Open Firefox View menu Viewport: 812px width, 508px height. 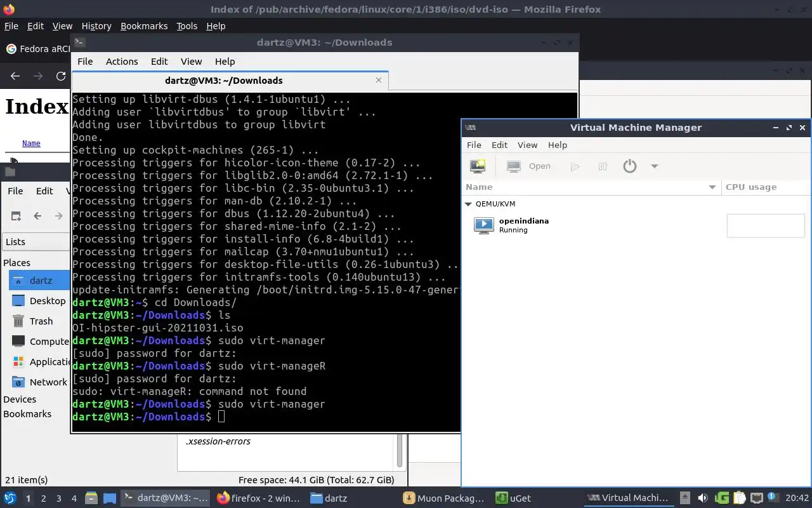pyautogui.click(x=62, y=26)
